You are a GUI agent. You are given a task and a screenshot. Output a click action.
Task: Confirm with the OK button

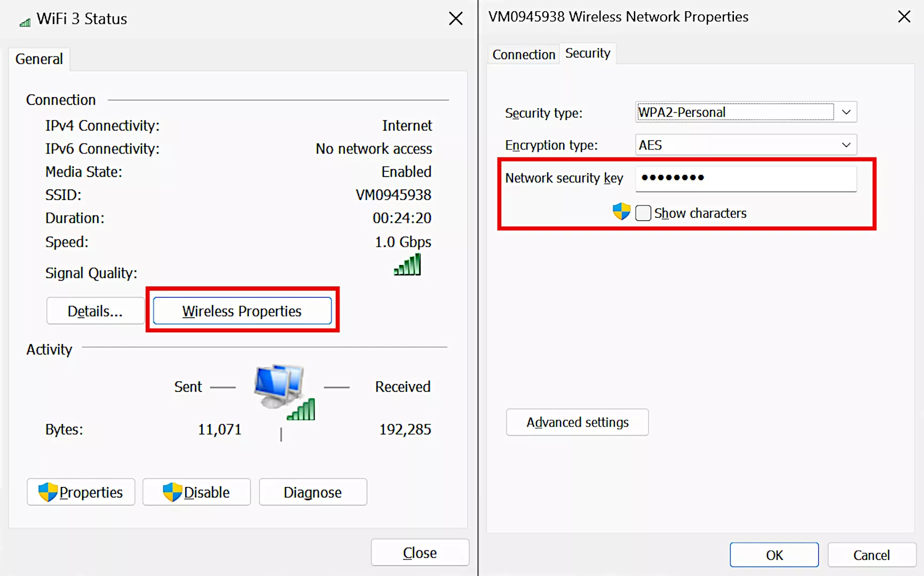point(773,555)
